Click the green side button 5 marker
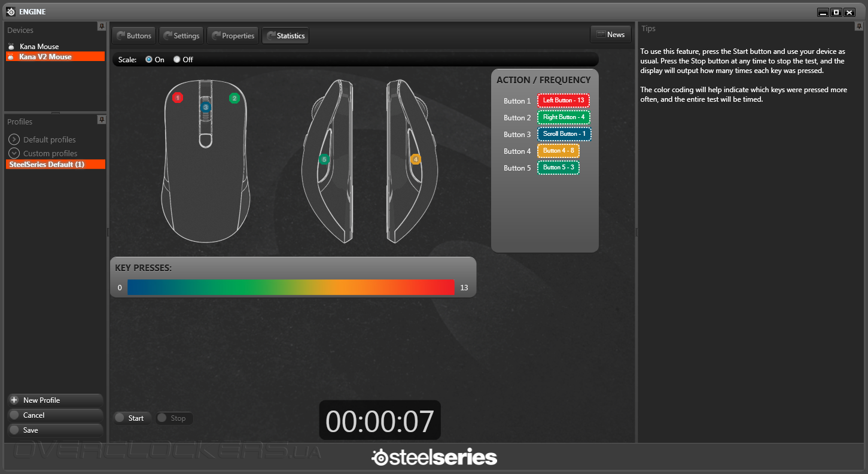Viewport: 868px width, 474px height. coord(324,159)
